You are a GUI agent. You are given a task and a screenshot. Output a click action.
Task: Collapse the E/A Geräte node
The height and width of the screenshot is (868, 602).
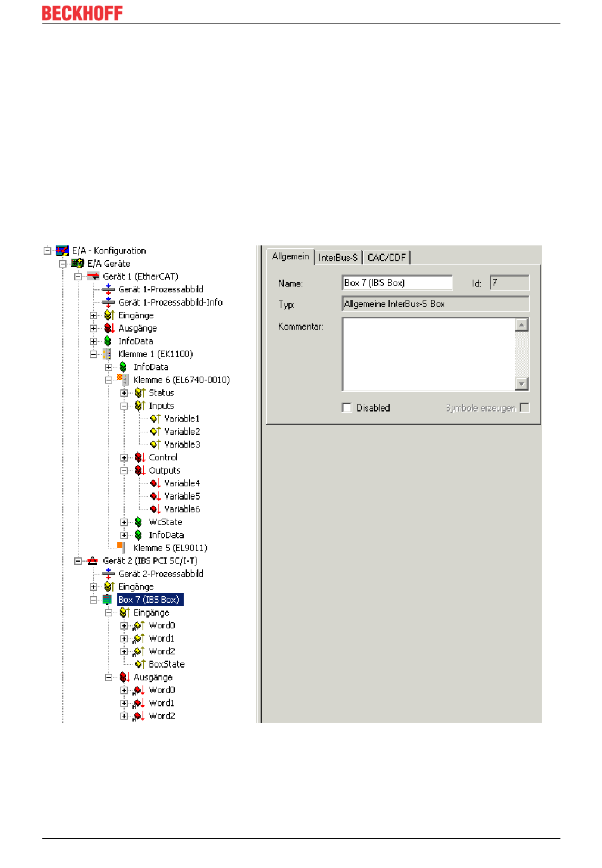pos(63,264)
